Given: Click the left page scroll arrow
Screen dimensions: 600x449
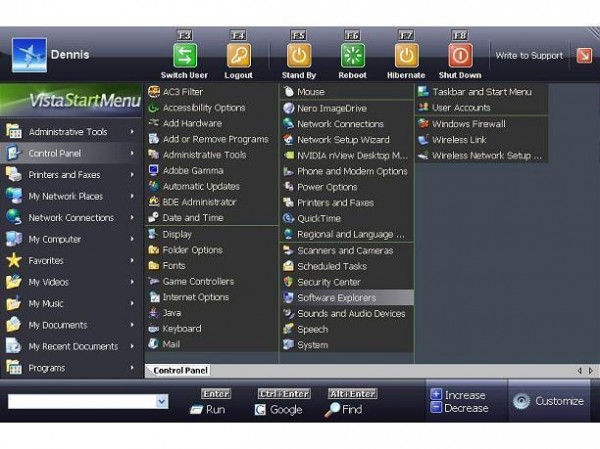Looking at the screenshot, I should click(x=580, y=371).
